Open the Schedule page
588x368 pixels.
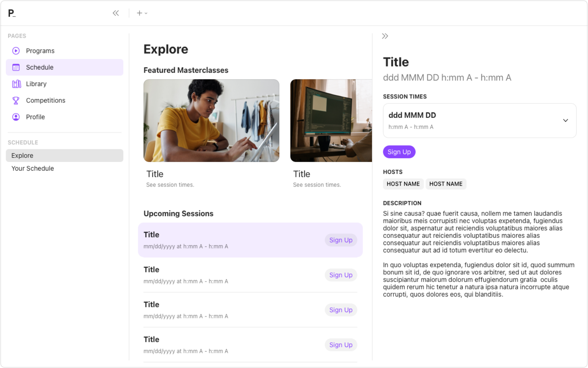[65, 67]
